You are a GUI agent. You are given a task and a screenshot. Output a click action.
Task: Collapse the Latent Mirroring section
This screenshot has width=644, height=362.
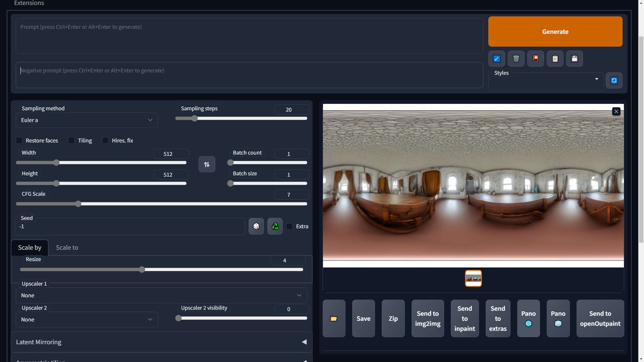point(304,342)
